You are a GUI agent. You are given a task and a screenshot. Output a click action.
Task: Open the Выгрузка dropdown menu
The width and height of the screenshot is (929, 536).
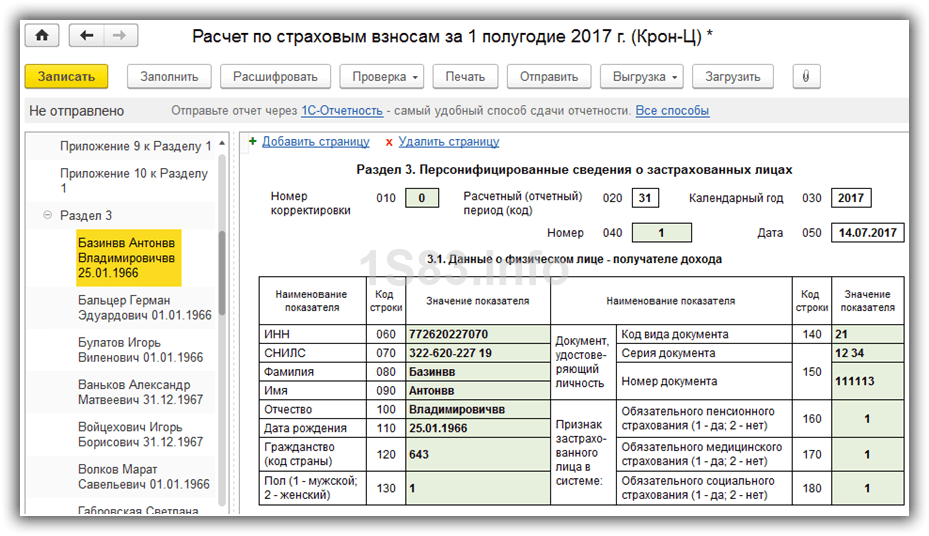642,76
